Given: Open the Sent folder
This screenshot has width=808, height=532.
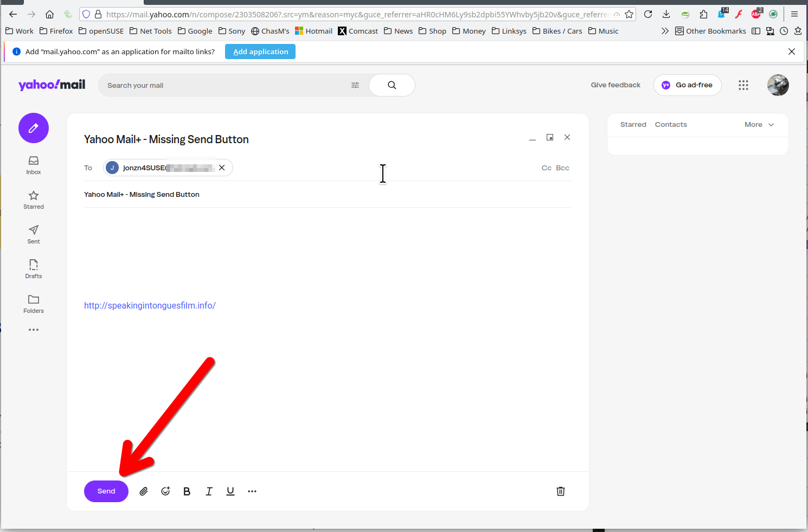Looking at the screenshot, I should [34, 235].
